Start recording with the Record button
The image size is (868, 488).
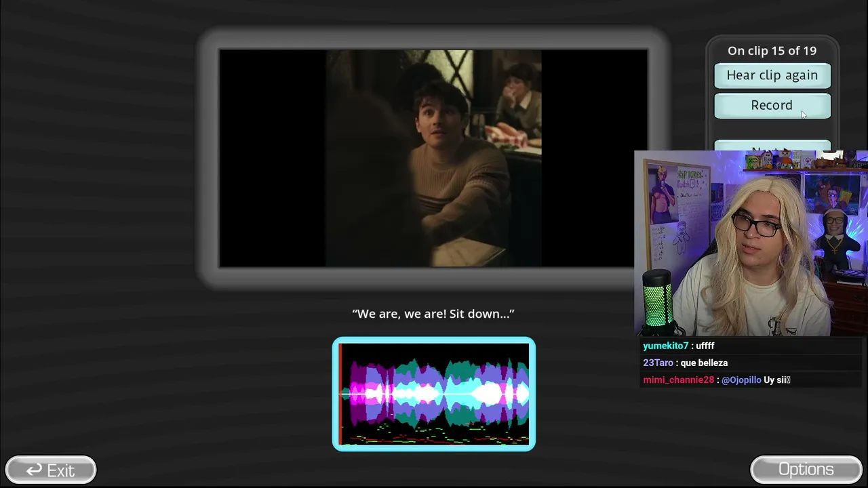[772, 105]
